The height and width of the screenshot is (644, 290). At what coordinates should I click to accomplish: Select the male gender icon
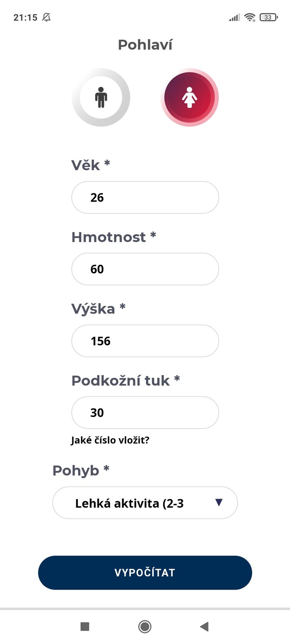click(x=101, y=97)
